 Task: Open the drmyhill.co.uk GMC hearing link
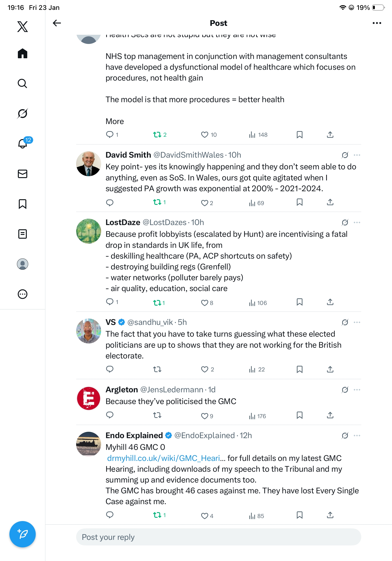pyautogui.click(x=164, y=458)
